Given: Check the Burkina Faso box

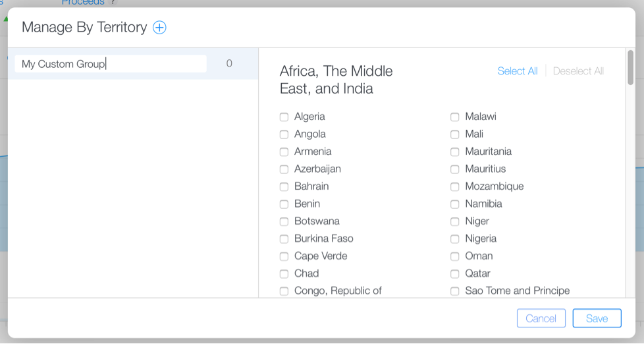Looking at the screenshot, I should [x=284, y=239].
